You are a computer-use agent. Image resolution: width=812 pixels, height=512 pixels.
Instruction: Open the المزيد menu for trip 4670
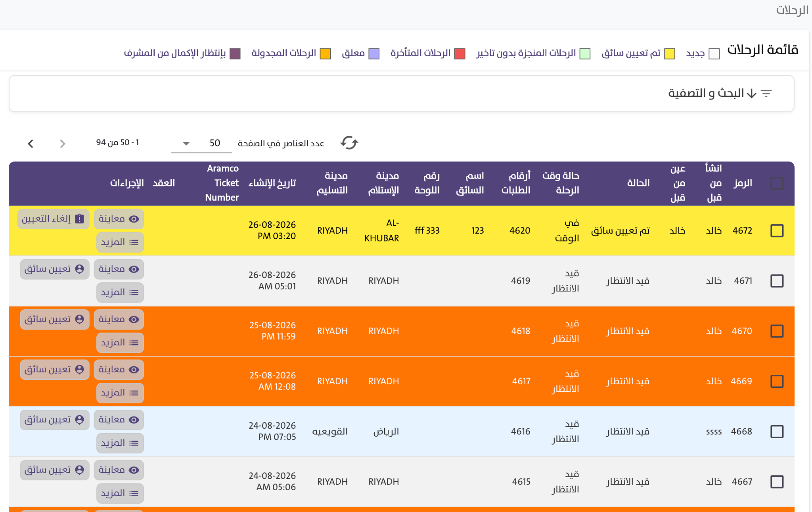pyautogui.click(x=120, y=343)
